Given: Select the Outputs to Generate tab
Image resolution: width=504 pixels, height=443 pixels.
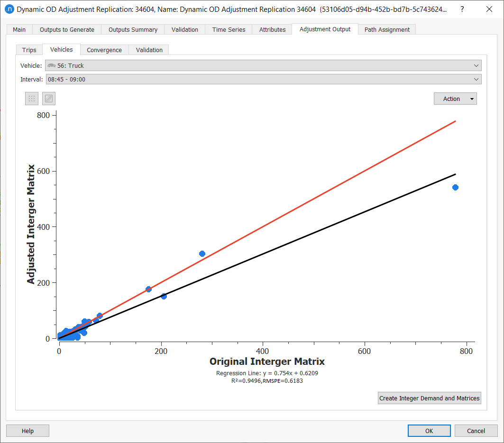Looking at the screenshot, I should click(67, 29).
